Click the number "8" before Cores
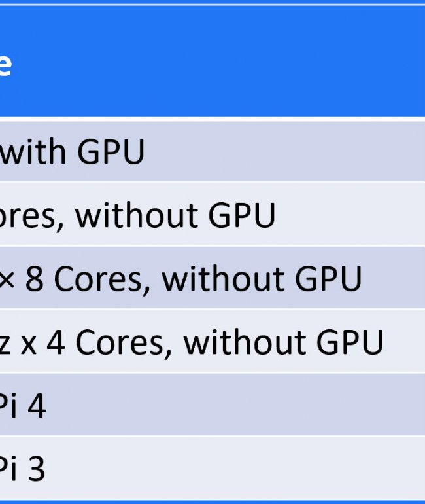The width and height of the screenshot is (425, 504). tap(35, 279)
